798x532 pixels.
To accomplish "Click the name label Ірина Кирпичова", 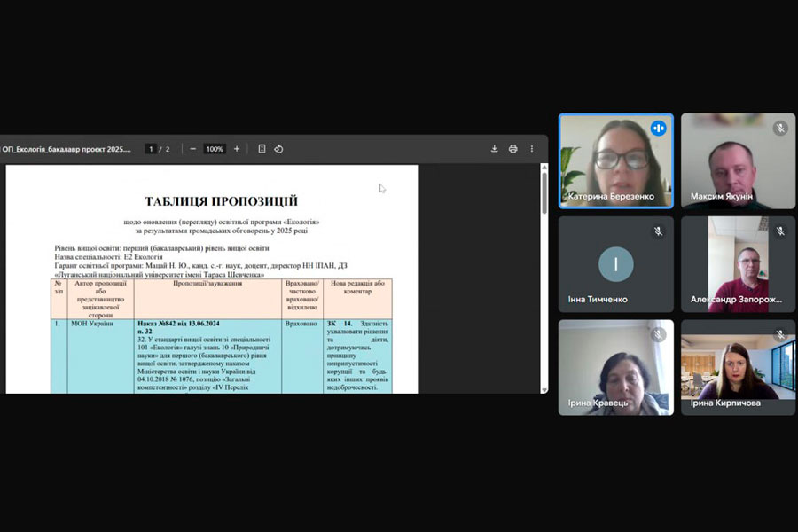I will pos(725,403).
